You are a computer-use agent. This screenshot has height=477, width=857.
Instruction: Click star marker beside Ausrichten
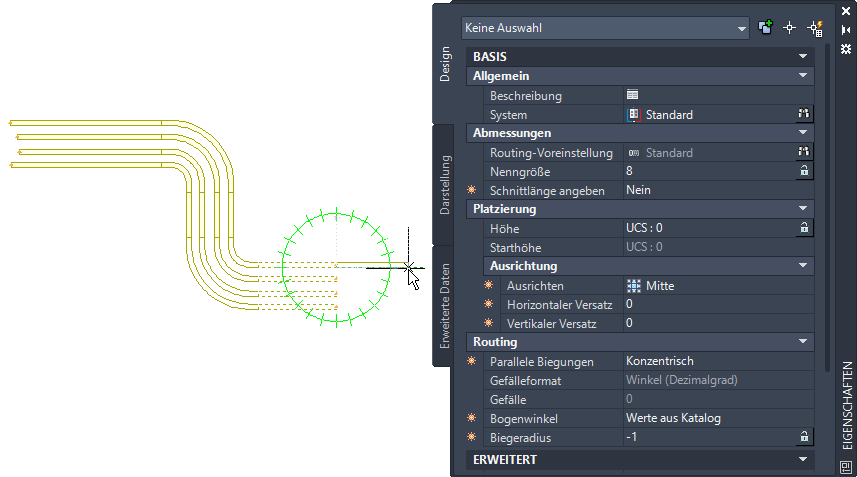click(489, 285)
